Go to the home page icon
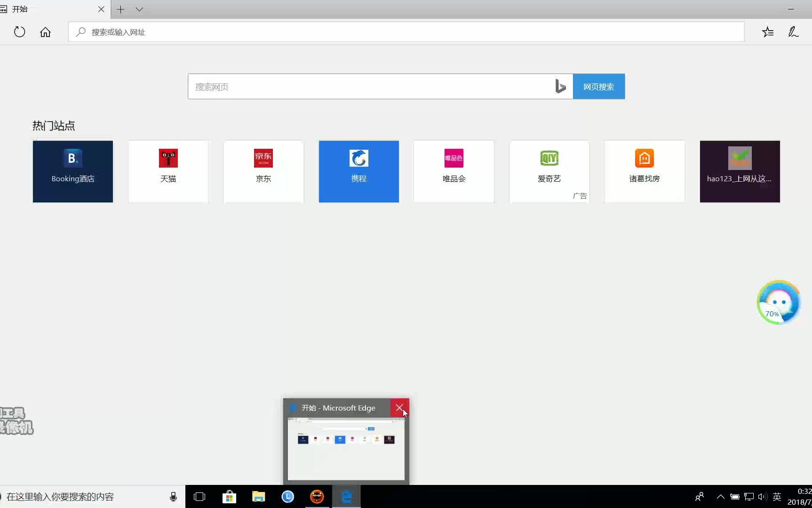Image resolution: width=812 pixels, height=508 pixels. (x=45, y=32)
